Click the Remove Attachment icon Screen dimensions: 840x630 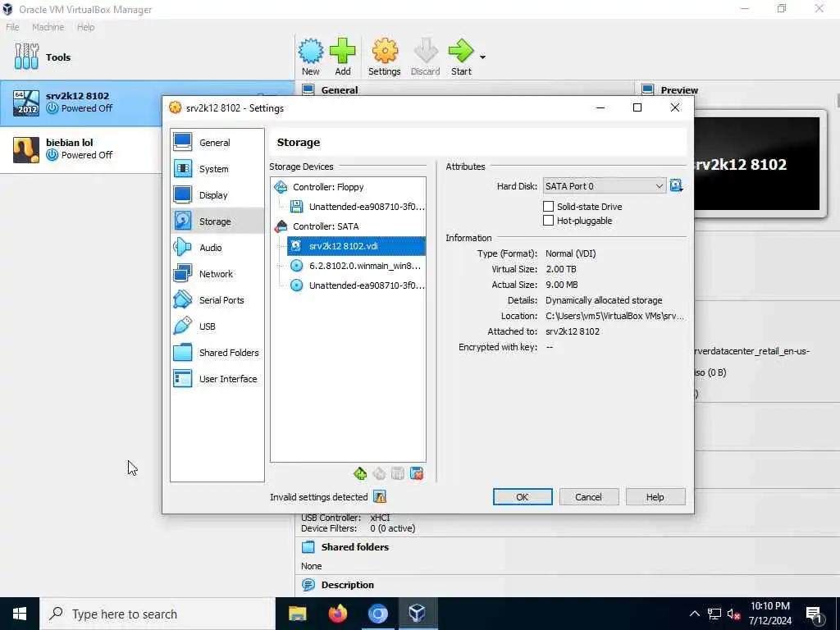point(417,473)
